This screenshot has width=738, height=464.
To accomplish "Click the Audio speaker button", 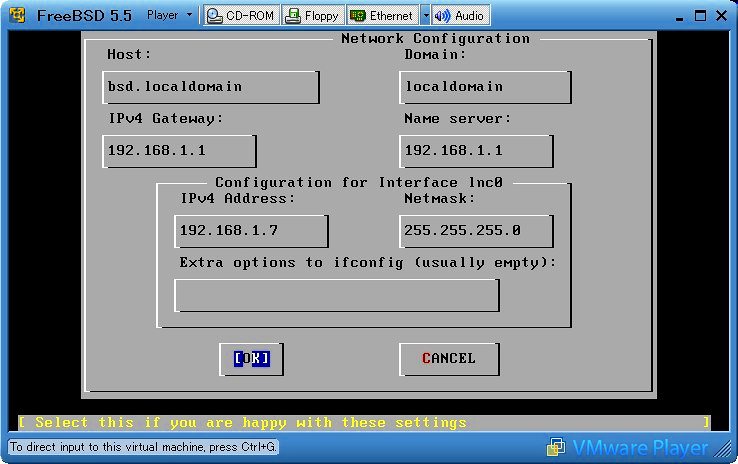I will (x=460, y=15).
